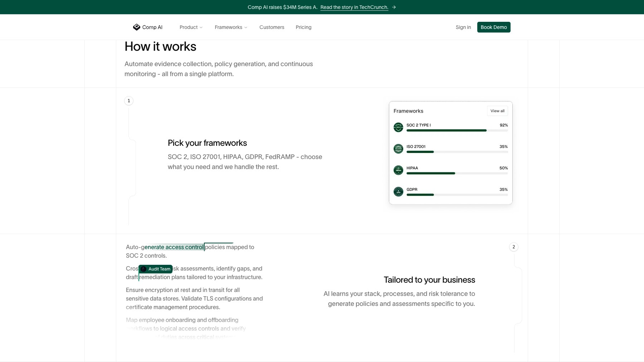
Task: Click the SOC 2 TYPE I badge icon
Action: tap(398, 127)
